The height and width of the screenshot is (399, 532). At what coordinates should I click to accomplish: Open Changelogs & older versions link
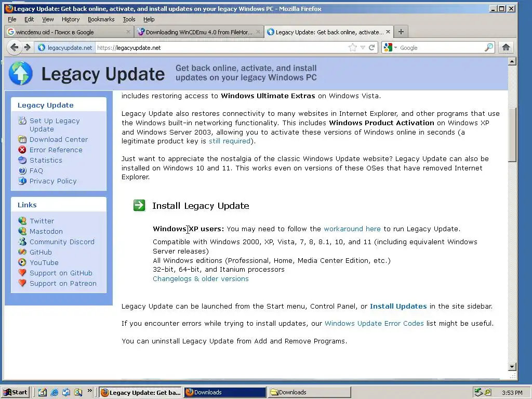point(201,278)
